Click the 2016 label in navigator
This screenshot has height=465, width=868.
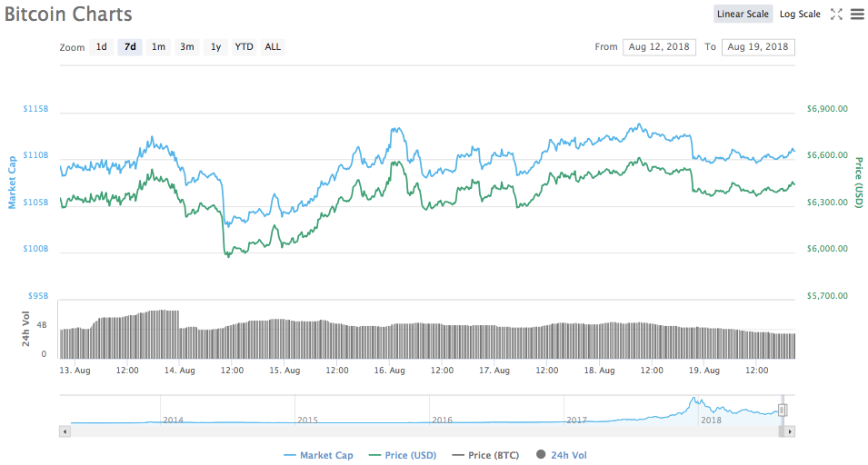pos(442,420)
